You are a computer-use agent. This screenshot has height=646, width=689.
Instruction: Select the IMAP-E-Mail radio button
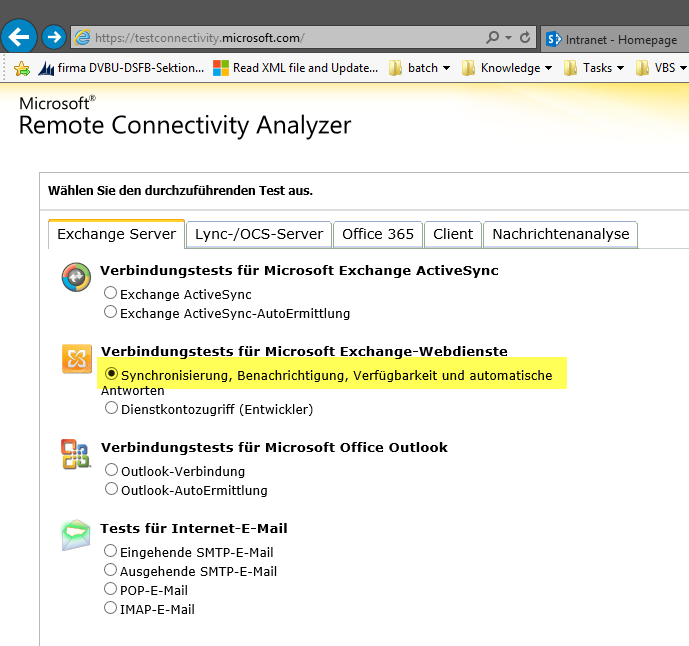pos(110,608)
